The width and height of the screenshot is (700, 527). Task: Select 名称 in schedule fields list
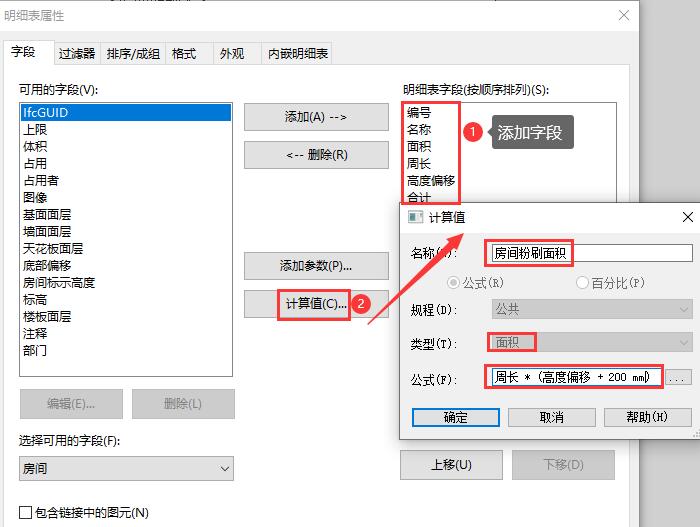point(419,130)
